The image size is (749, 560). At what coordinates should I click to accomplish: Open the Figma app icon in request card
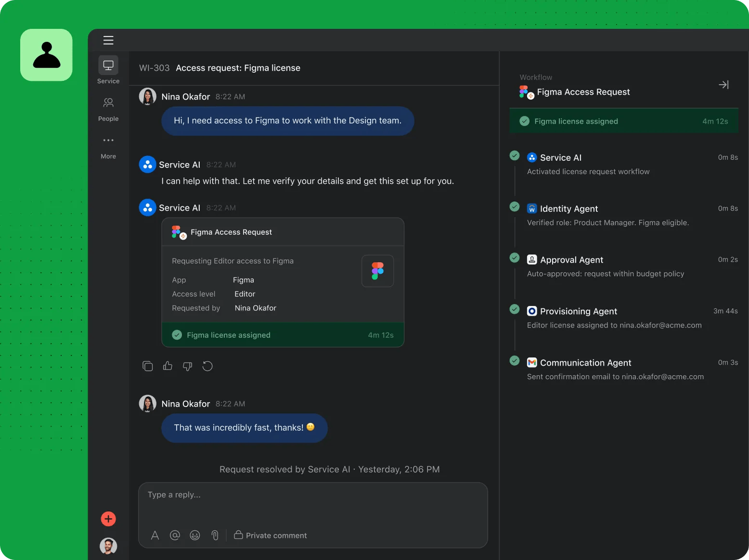click(378, 271)
